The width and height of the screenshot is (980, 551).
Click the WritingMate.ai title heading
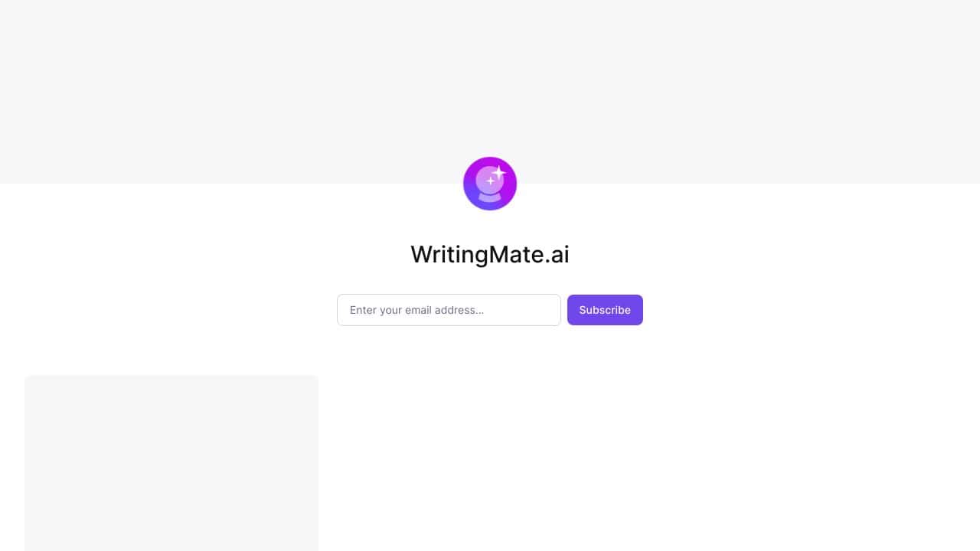click(490, 254)
